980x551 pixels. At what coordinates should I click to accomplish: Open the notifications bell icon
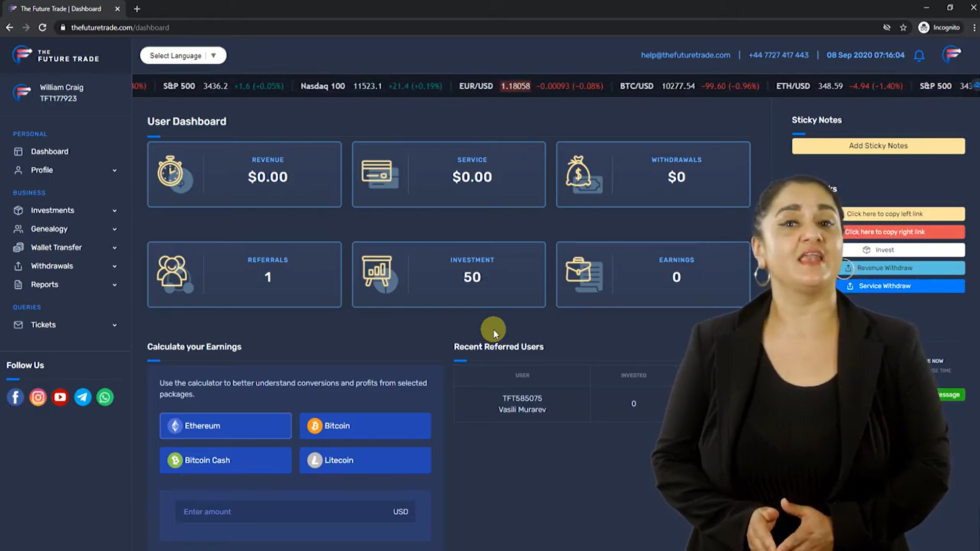coord(919,56)
